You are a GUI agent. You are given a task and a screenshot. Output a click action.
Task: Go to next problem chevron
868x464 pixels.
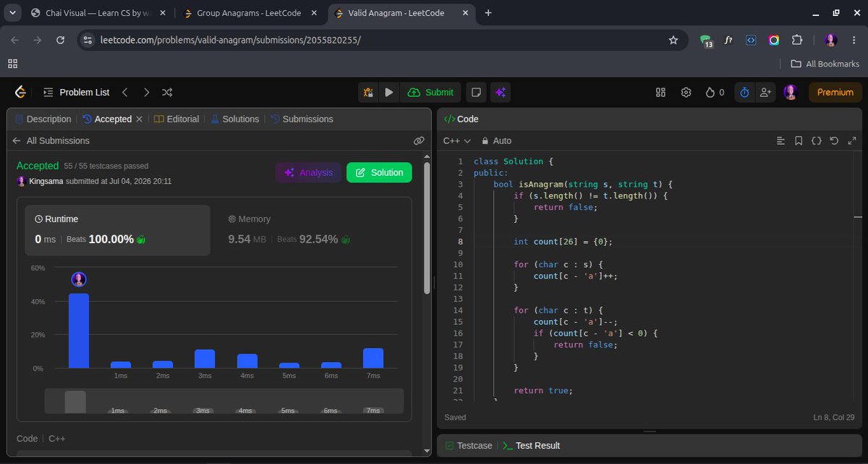pyautogui.click(x=147, y=92)
